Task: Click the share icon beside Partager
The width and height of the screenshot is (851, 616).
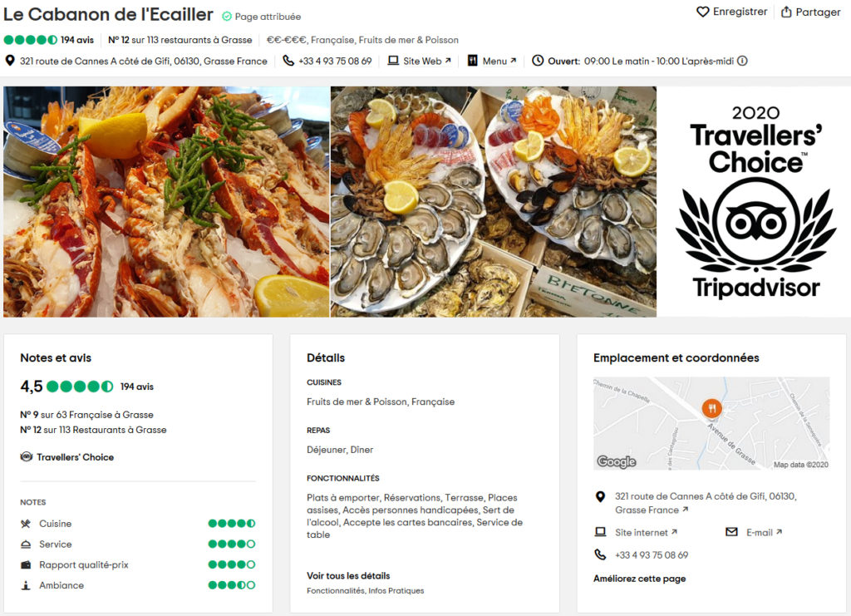Action: coord(786,12)
